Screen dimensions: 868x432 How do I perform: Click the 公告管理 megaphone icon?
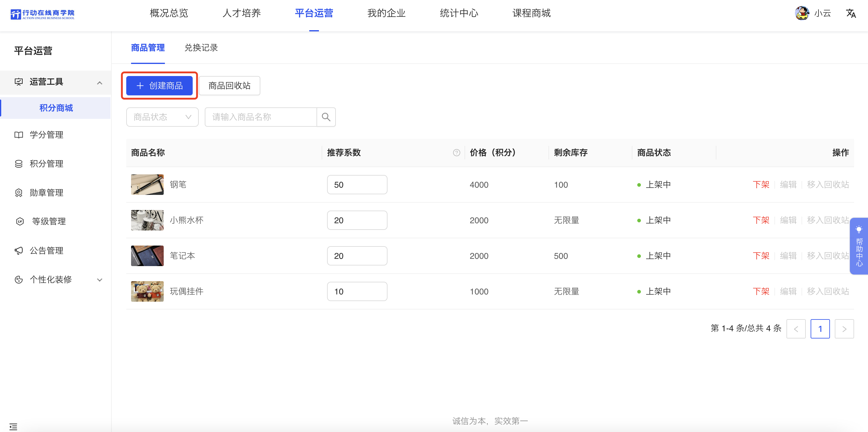(x=19, y=251)
